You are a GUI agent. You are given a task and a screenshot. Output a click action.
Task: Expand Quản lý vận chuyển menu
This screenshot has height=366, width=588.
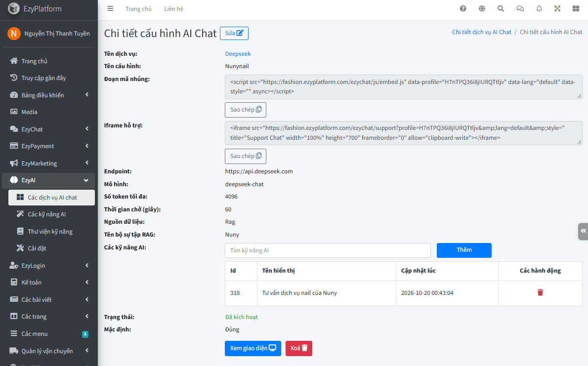tap(47, 351)
